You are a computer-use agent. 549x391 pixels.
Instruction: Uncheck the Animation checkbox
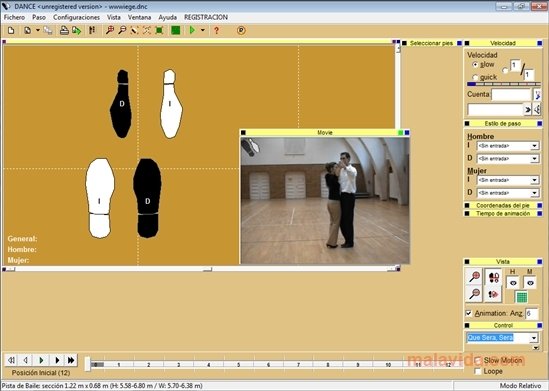point(468,313)
